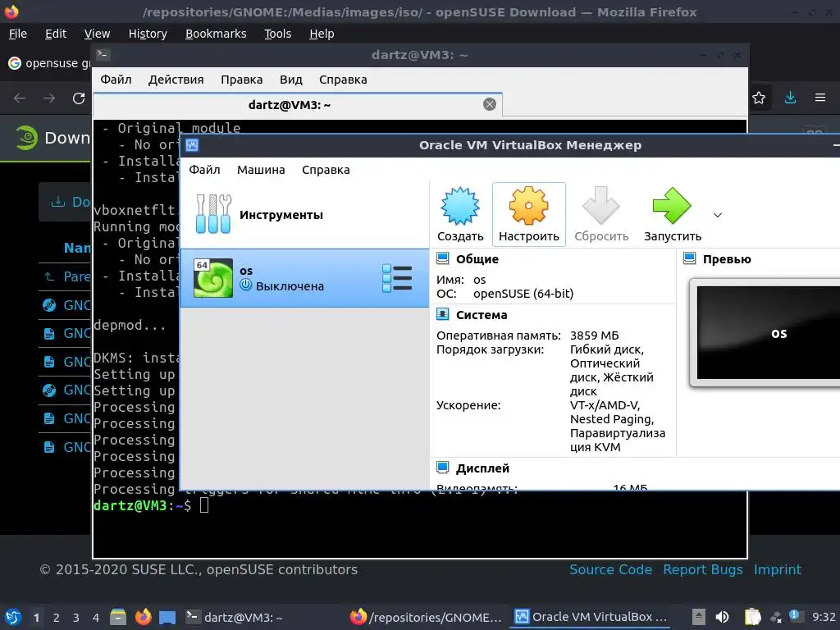The width and height of the screenshot is (840, 630).
Task: Expand the dropdown arrow next to Запустить
Action: click(718, 215)
